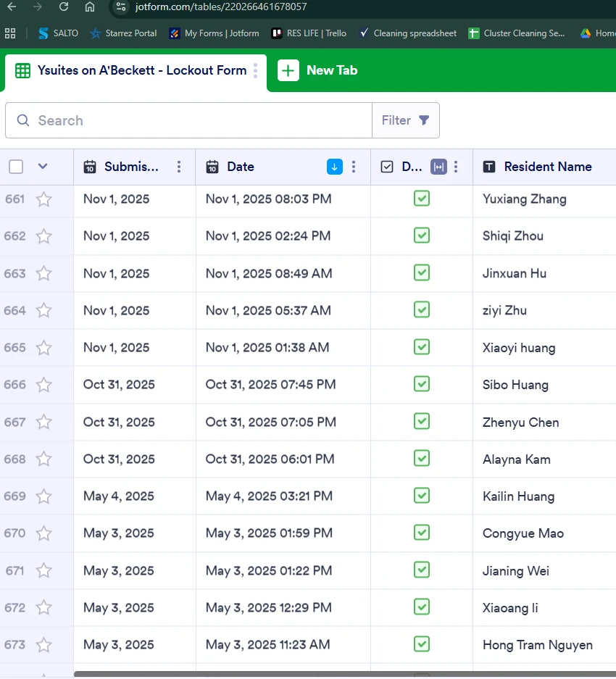Toggle the checkbox for Sibo Huang

click(x=422, y=384)
